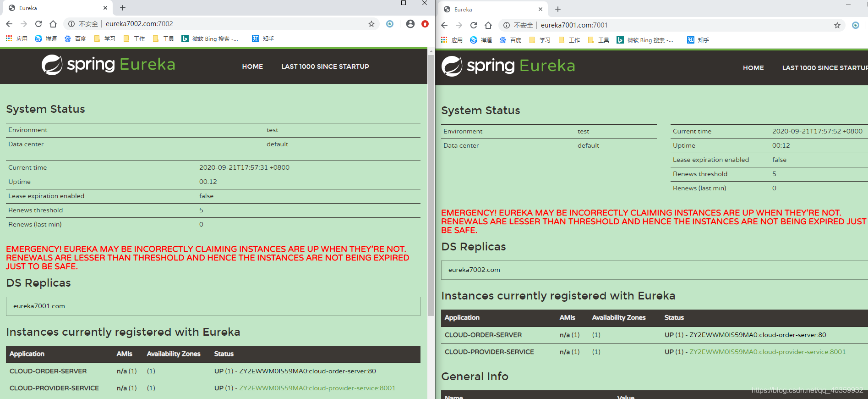Image resolution: width=868 pixels, height=399 pixels.
Task: Click Spring Eureka logo in left window
Action: (x=109, y=65)
